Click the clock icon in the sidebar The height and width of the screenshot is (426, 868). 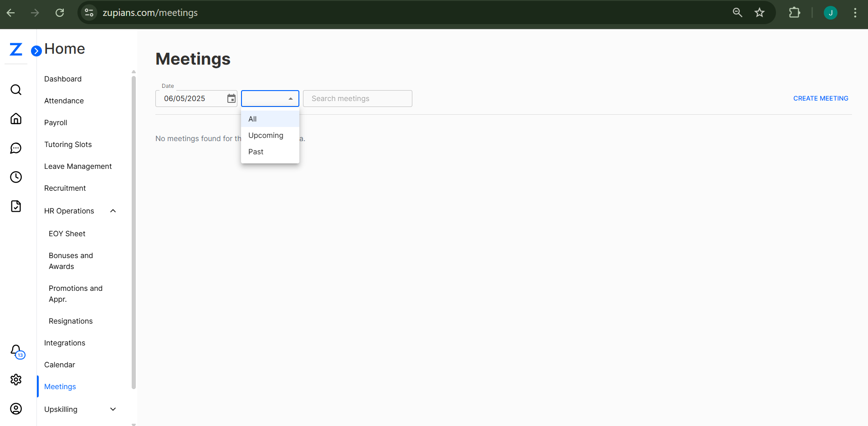16,177
